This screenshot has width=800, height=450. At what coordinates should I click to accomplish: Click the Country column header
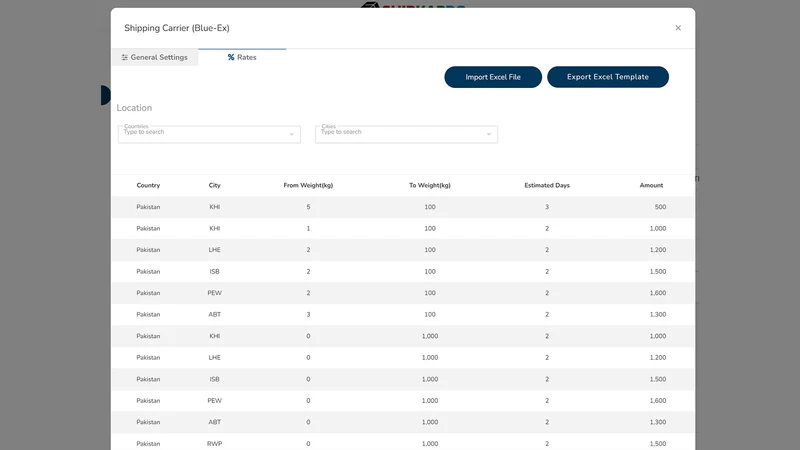pos(148,185)
